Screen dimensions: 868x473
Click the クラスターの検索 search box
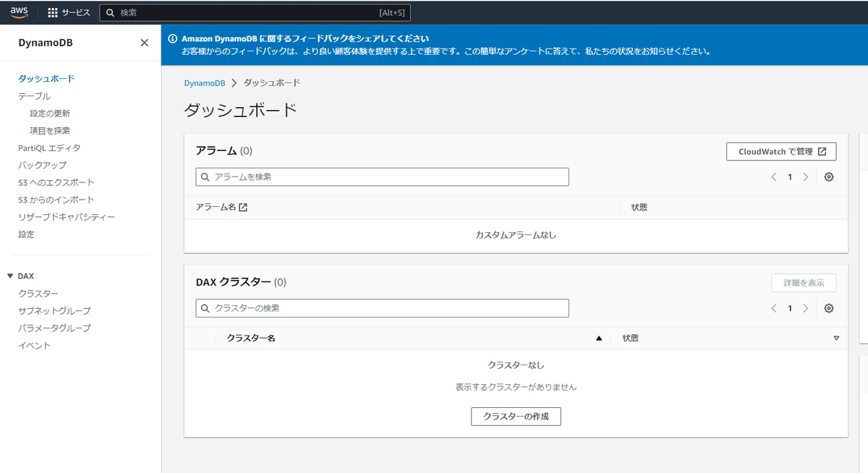(382, 308)
